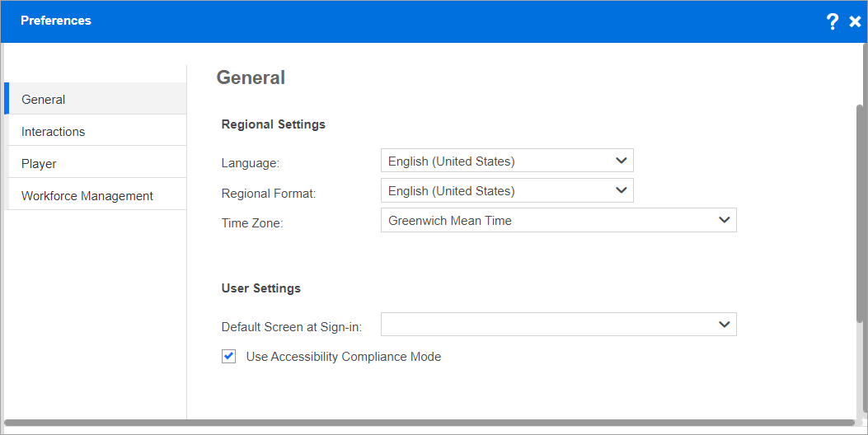Click the chevron arrow on the Time Zone dropdown
Screen dimensions: 868x435
click(725, 220)
